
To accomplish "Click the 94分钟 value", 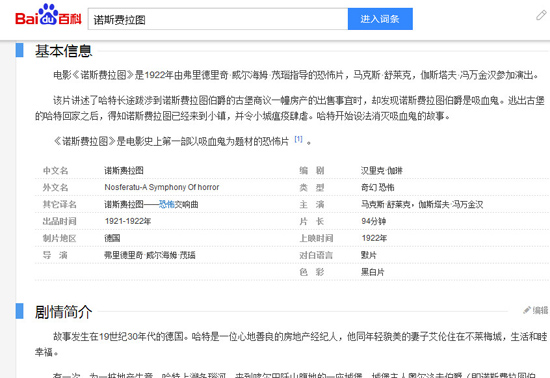I will (374, 221).
